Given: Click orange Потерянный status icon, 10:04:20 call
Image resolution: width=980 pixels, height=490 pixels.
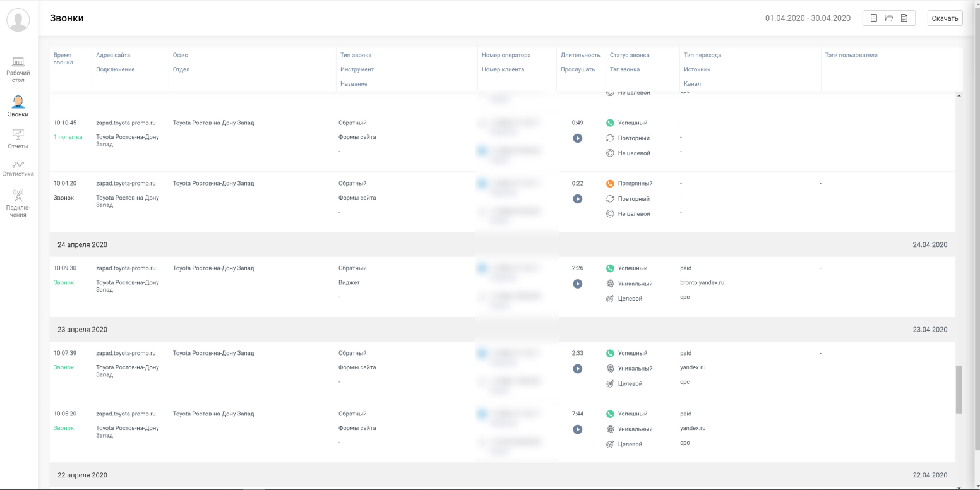Looking at the screenshot, I should pyautogui.click(x=610, y=184).
